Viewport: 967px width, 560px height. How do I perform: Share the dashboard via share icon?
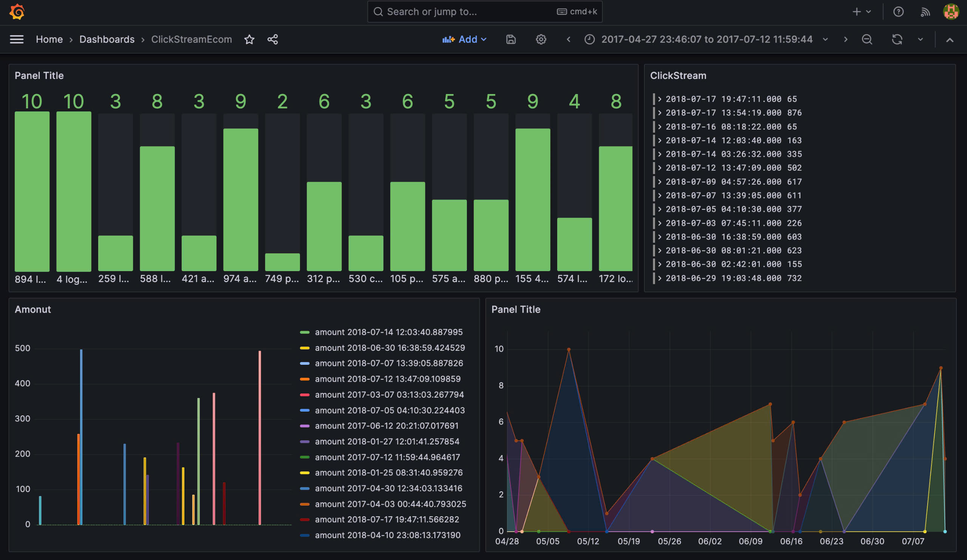(x=272, y=39)
